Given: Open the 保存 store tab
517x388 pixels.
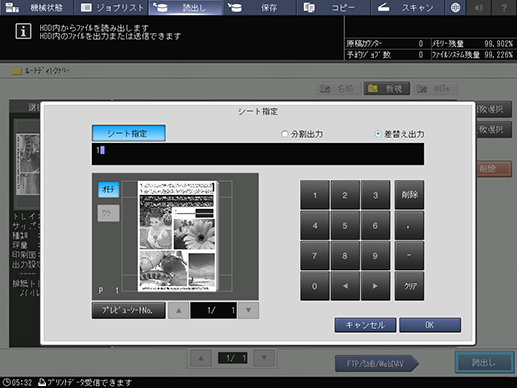Looking at the screenshot, I should [x=260, y=7].
